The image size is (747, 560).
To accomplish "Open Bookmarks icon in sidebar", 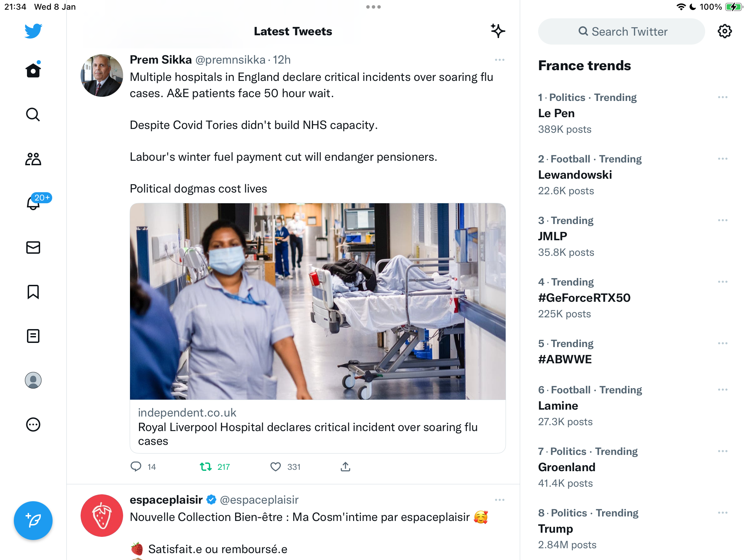I will pyautogui.click(x=33, y=292).
